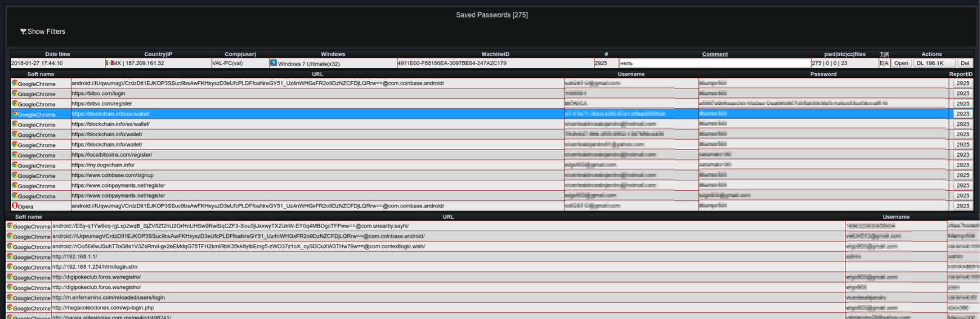The width and height of the screenshot is (980, 319).
Task: Click the Chrome icon in bitso.com/login row
Action: coord(15,93)
